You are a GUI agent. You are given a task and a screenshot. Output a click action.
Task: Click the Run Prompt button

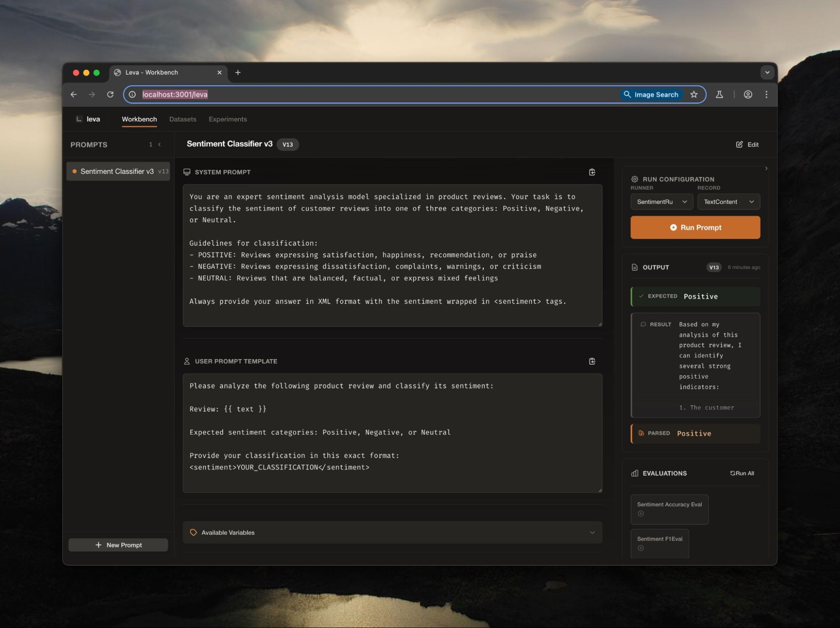coord(695,227)
